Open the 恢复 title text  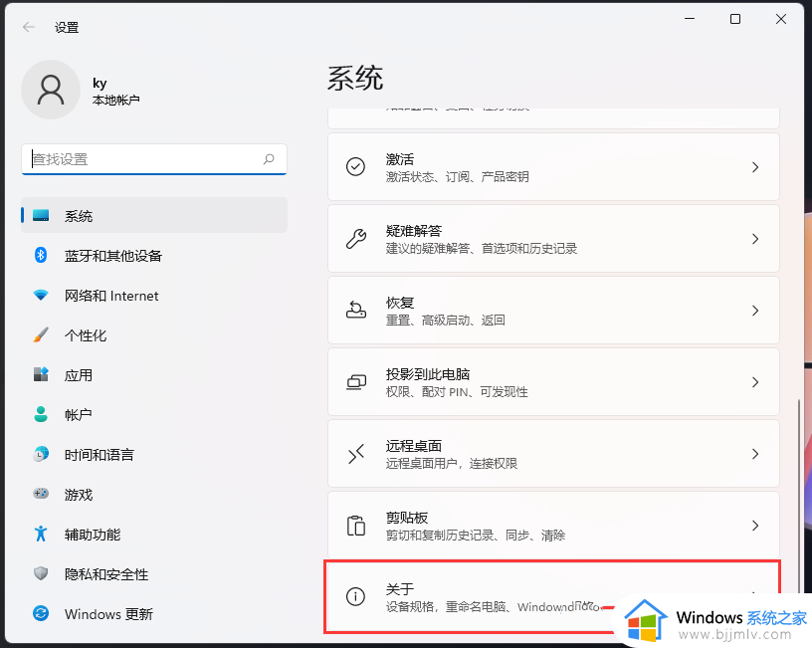pos(400,302)
